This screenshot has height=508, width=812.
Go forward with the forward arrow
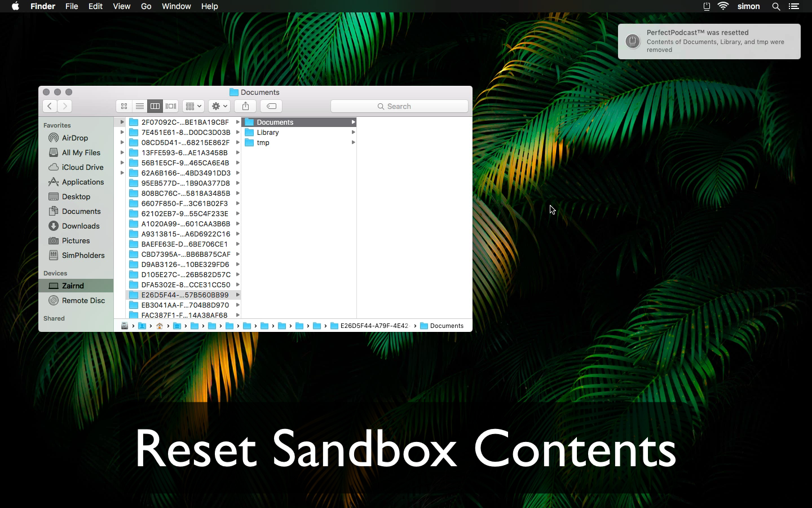coord(65,106)
